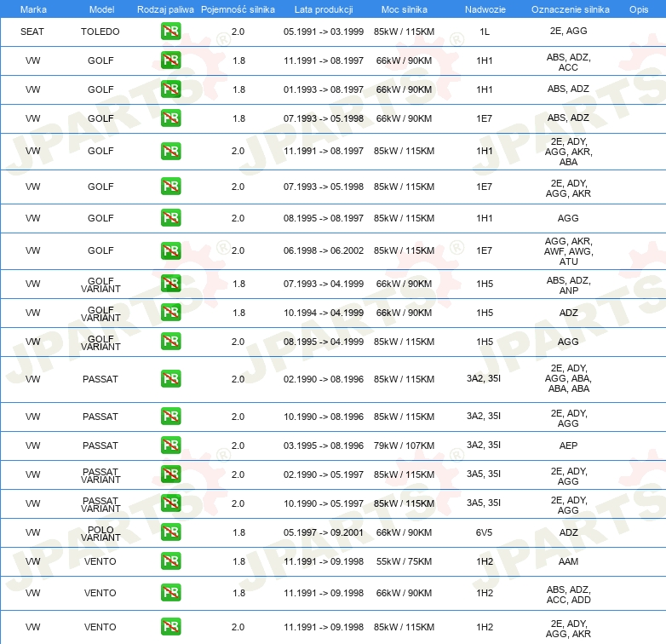Click date range 06.1998 -> 06.2002

pyautogui.click(x=324, y=250)
